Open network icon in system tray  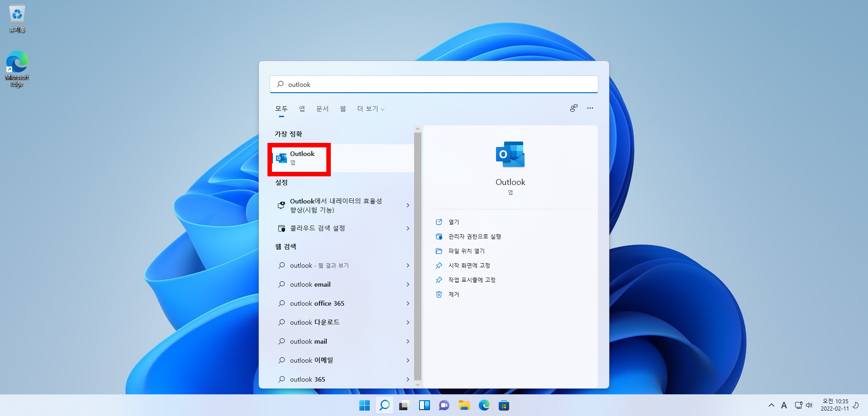pos(798,405)
